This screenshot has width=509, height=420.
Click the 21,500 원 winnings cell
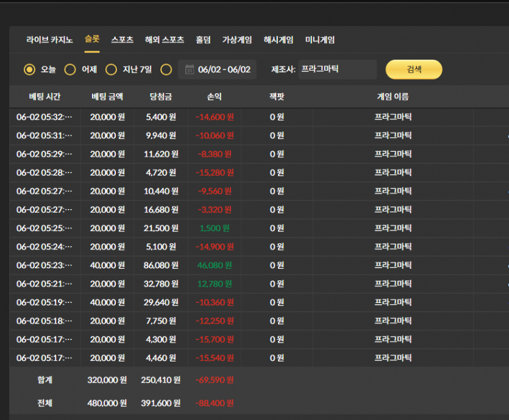161,228
